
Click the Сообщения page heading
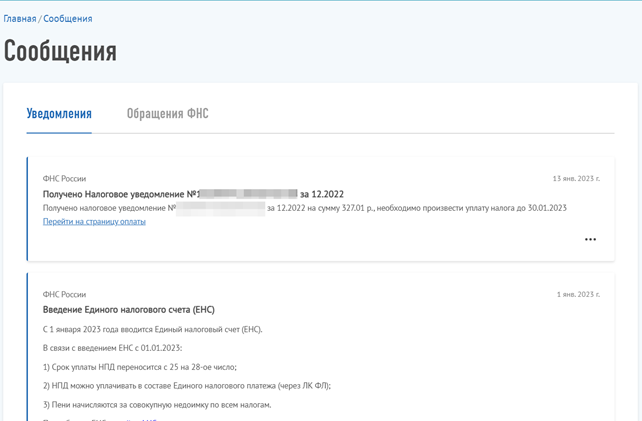60,51
